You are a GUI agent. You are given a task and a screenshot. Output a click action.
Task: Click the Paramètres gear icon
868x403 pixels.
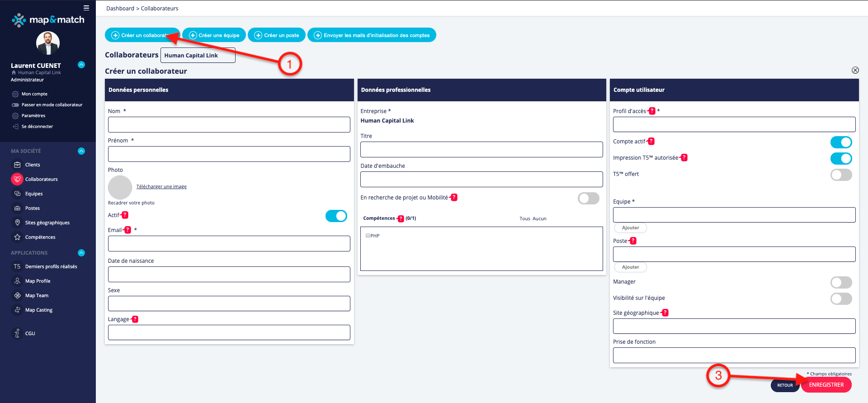(x=15, y=116)
